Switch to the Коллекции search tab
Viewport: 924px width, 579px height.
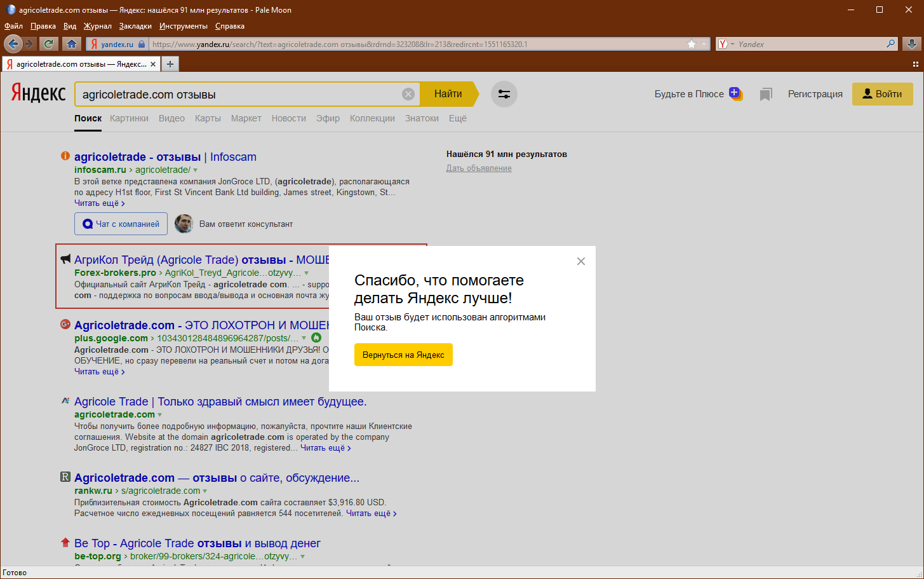tap(372, 118)
